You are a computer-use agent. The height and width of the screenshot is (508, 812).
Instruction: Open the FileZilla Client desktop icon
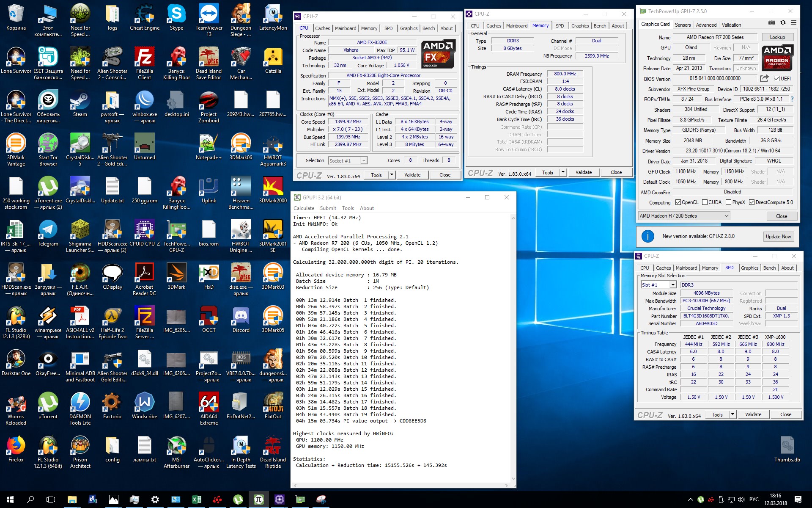click(145, 63)
